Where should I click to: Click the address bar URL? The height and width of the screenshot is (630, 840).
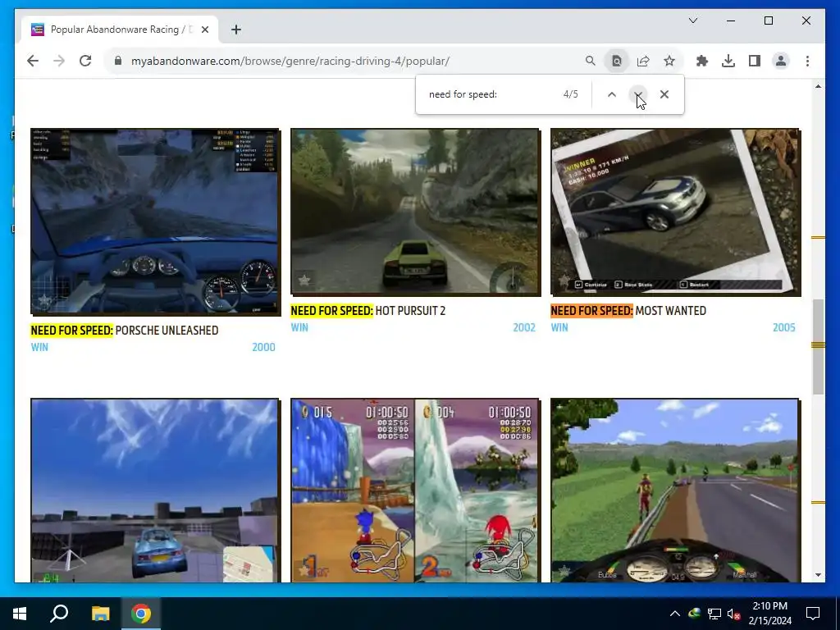click(x=290, y=61)
